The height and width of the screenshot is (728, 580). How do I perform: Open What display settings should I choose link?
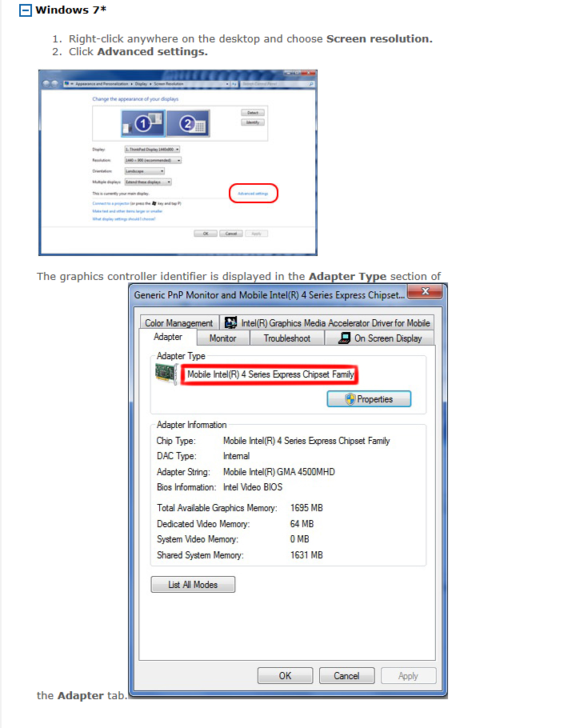point(123,219)
